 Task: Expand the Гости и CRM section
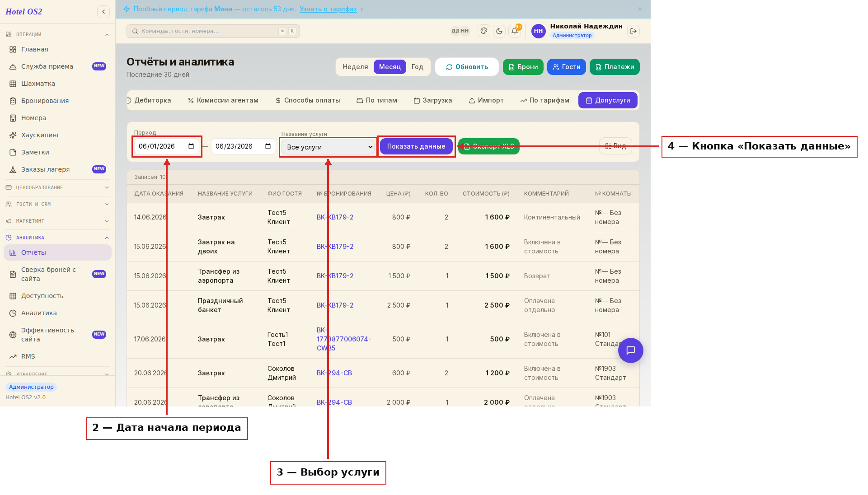click(x=57, y=204)
